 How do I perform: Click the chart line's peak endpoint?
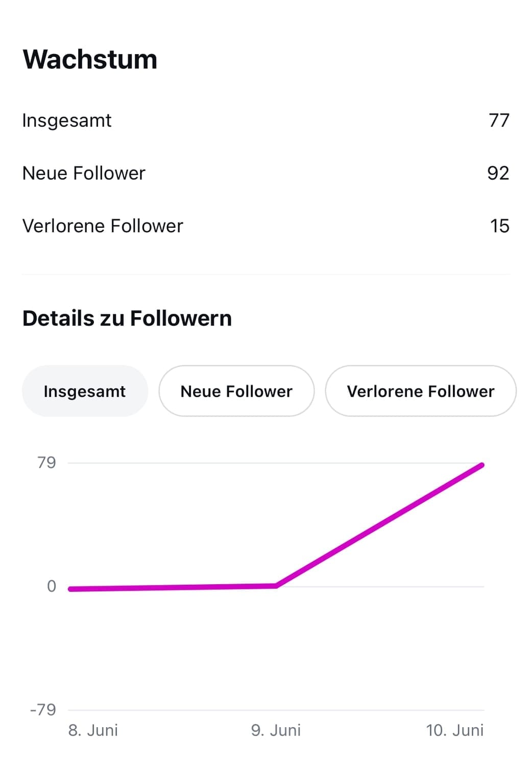481,465
